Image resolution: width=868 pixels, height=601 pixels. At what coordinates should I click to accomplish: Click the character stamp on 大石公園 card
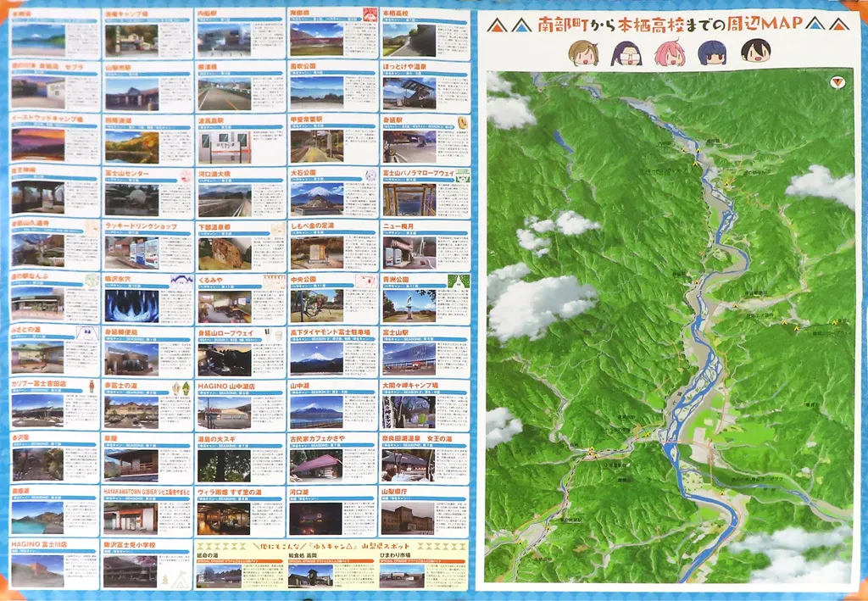coord(370,175)
